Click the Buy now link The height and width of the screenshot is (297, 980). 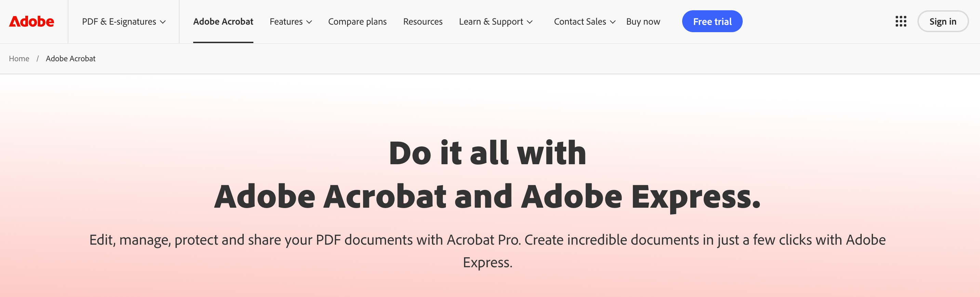[x=643, y=21]
